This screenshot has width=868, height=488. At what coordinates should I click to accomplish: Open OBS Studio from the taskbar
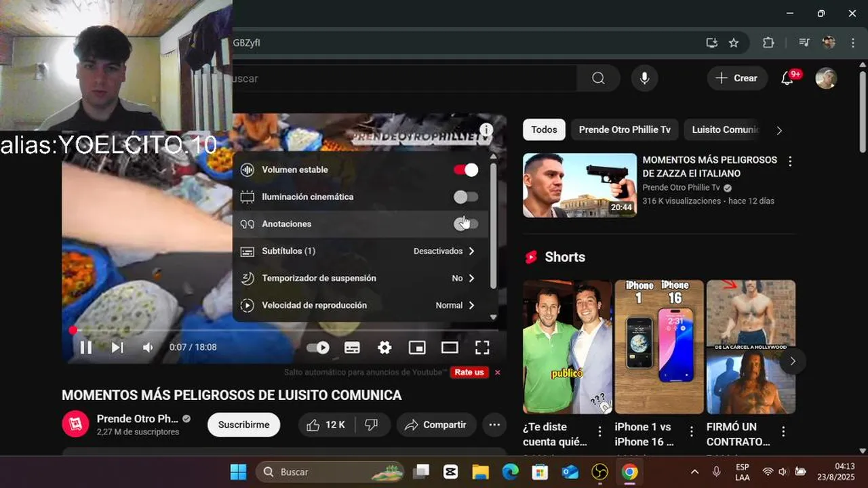tap(599, 472)
